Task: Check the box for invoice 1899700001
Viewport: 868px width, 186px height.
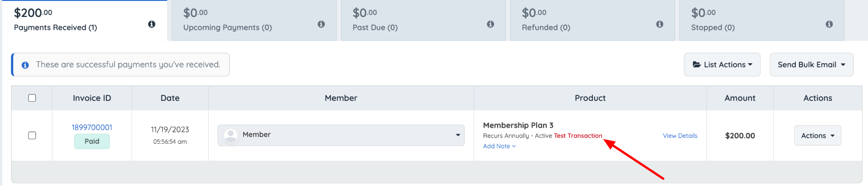Action: click(32, 136)
